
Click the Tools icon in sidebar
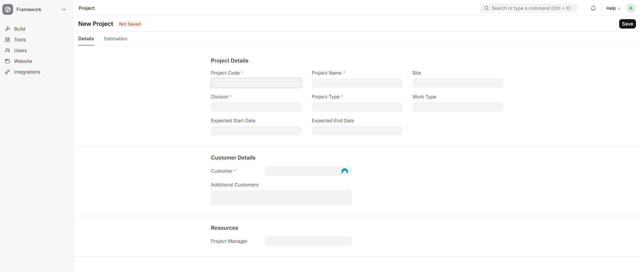pos(7,40)
